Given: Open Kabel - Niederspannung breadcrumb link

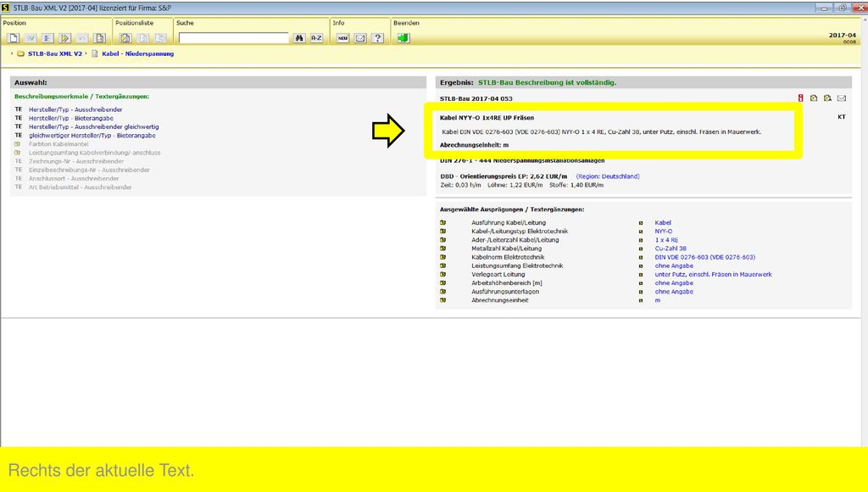Looking at the screenshot, I should click(138, 53).
